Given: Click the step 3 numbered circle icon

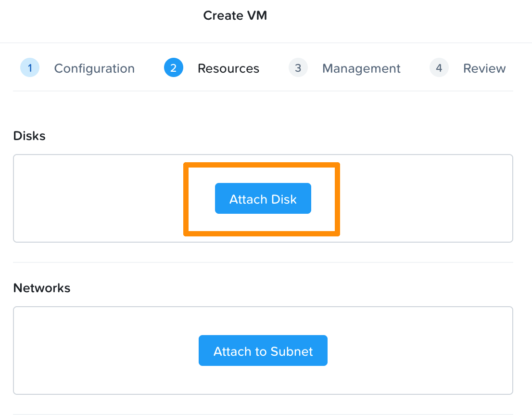Looking at the screenshot, I should click(x=298, y=67).
